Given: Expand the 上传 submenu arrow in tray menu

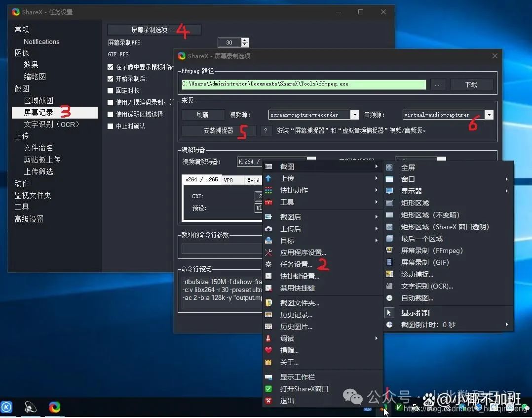Looking at the screenshot, I should (376, 178).
